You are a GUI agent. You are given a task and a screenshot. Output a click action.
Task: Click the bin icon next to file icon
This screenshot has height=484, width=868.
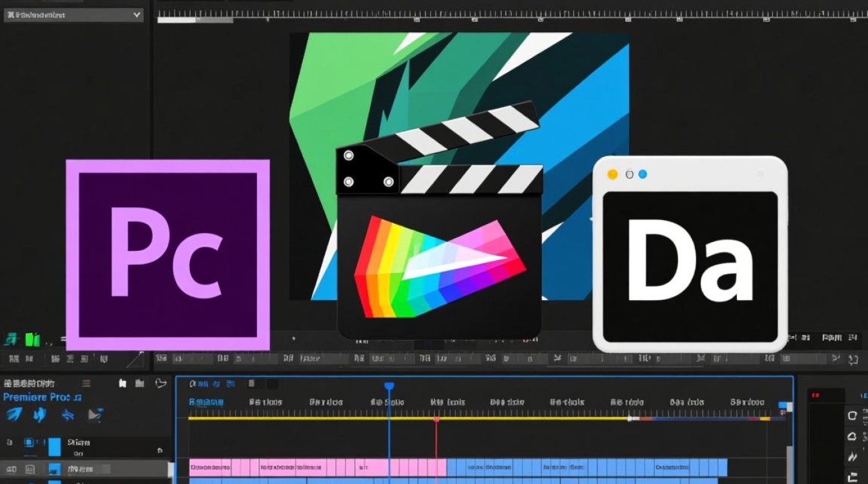click(x=139, y=383)
